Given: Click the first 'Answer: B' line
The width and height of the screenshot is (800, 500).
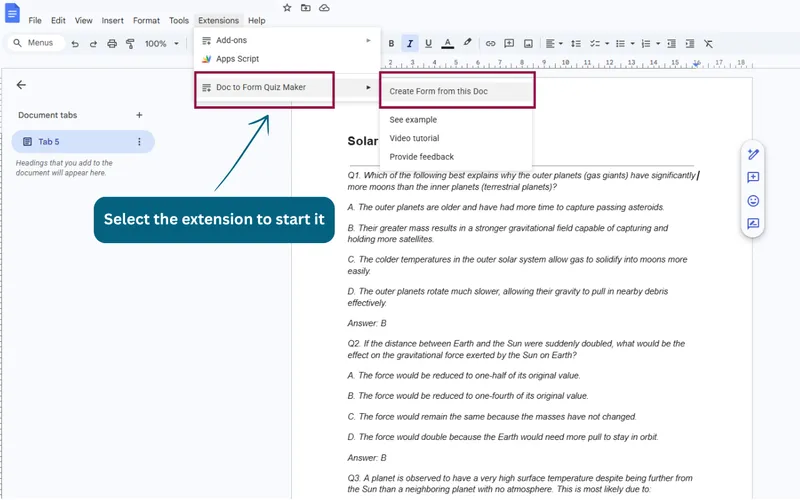Looking at the screenshot, I should (367, 323).
